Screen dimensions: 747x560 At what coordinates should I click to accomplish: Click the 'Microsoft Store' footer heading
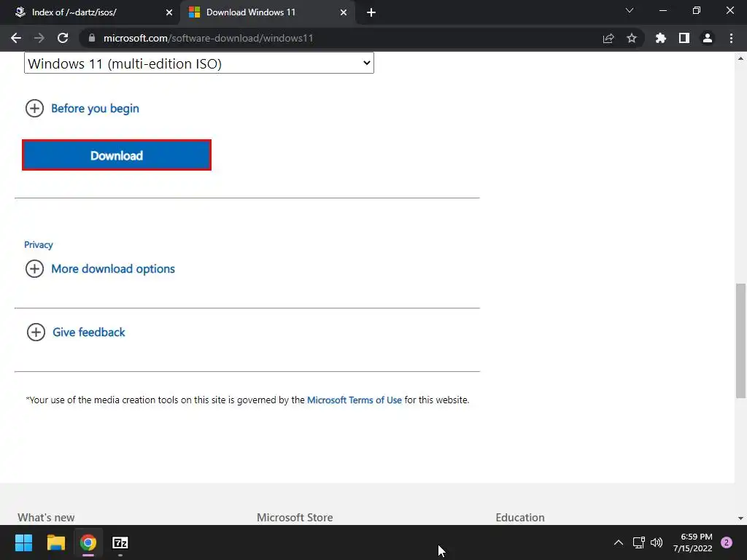click(x=295, y=517)
